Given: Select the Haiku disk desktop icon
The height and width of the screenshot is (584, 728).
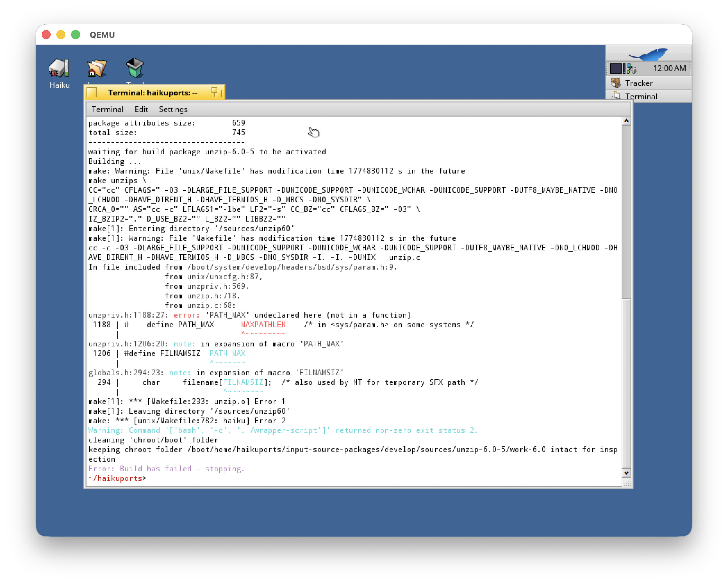Looking at the screenshot, I should 59,68.
